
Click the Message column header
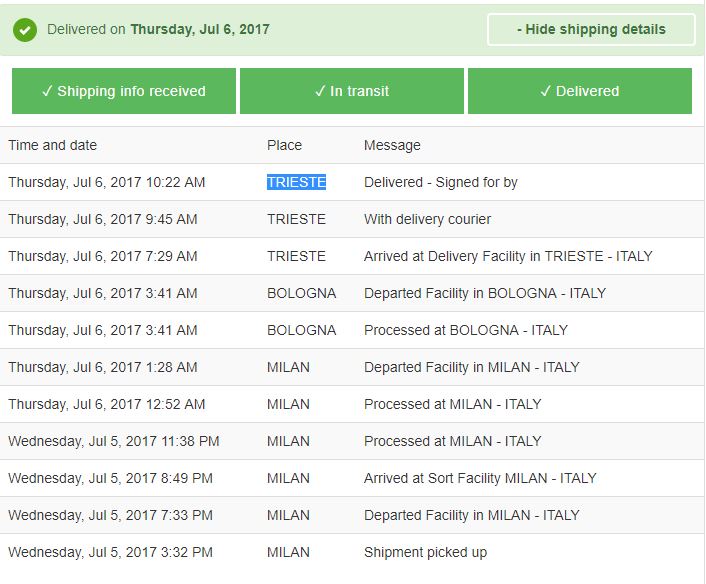(392, 145)
